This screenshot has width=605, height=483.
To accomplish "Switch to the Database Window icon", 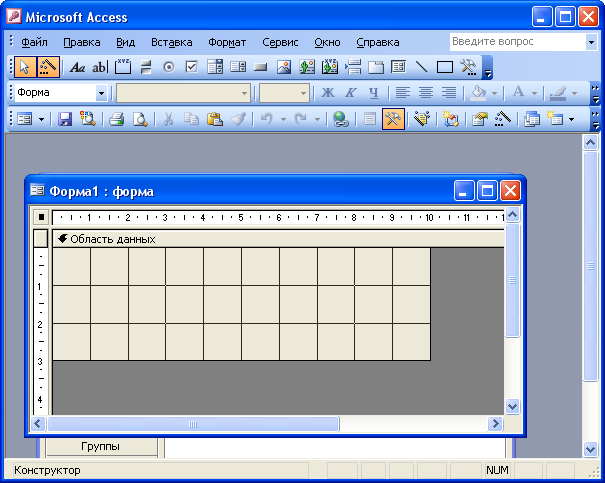I will click(x=531, y=119).
